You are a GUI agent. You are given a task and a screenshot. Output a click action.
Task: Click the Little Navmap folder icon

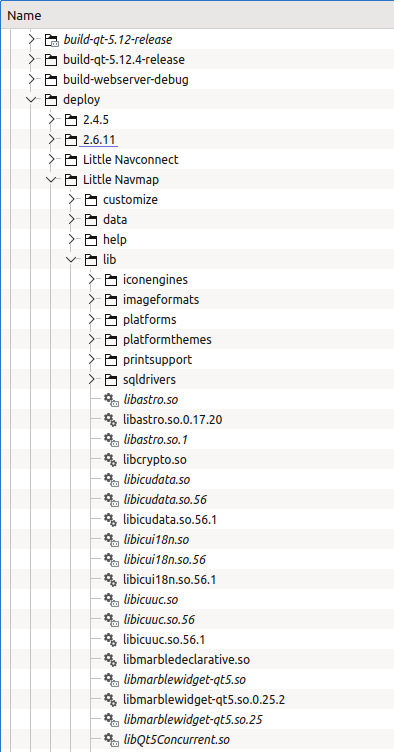70,180
